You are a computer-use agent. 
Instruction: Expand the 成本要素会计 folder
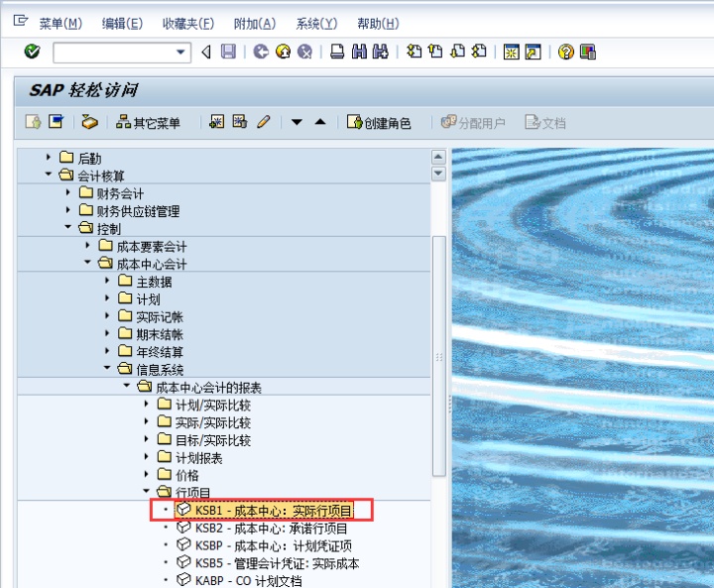coord(87,245)
